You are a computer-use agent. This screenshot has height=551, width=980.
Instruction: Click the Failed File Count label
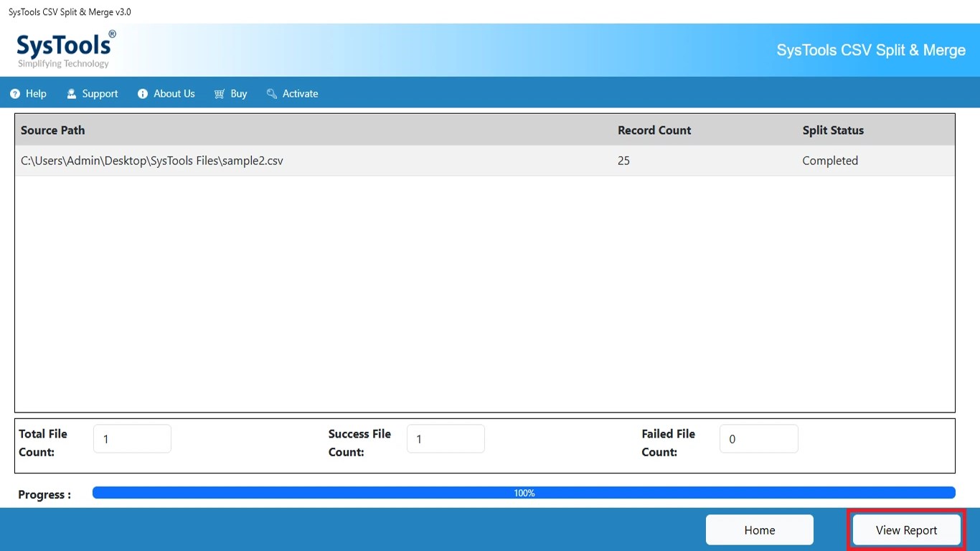(x=668, y=443)
